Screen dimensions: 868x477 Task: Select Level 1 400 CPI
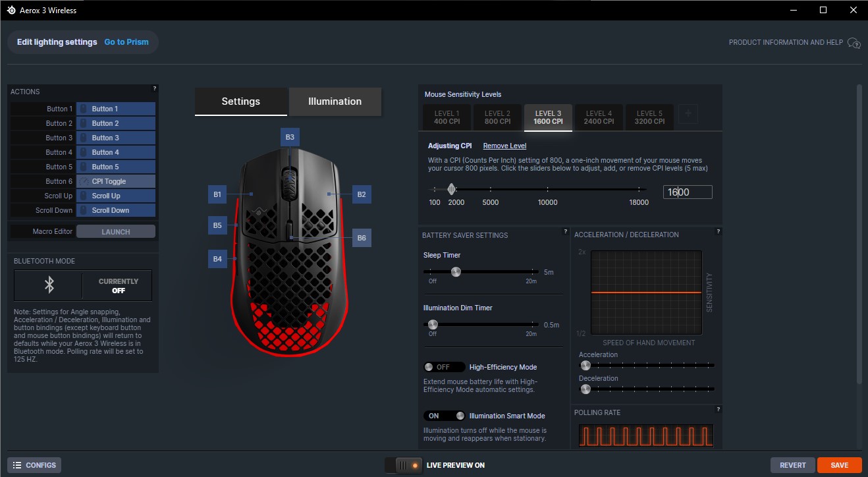[447, 117]
